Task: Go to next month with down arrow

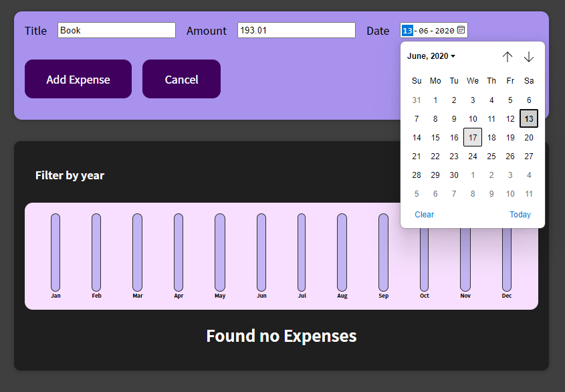Action: pyautogui.click(x=529, y=57)
